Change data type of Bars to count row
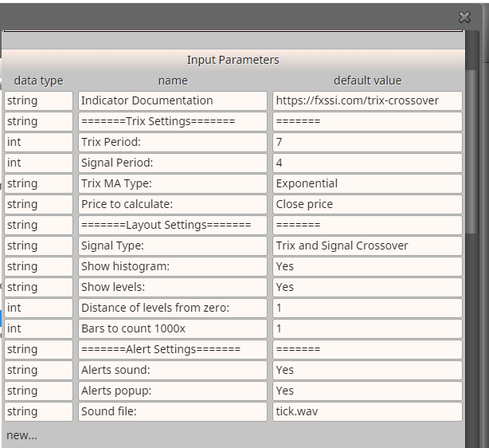489x448 pixels. [38, 328]
